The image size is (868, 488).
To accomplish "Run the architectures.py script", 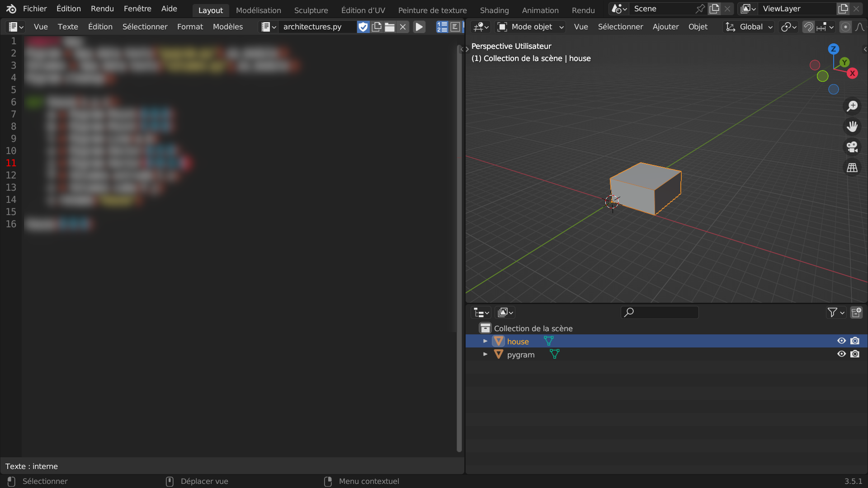I will tap(419, 27).
